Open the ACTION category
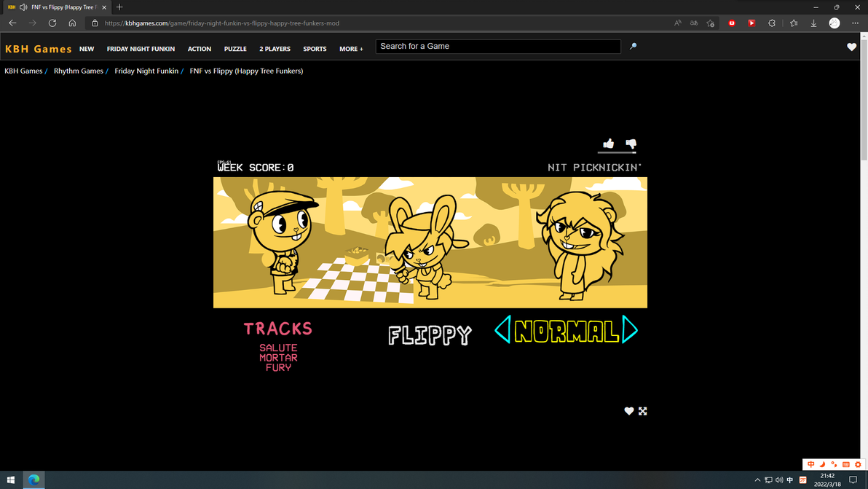868x489 pixels. pos(200,49)
